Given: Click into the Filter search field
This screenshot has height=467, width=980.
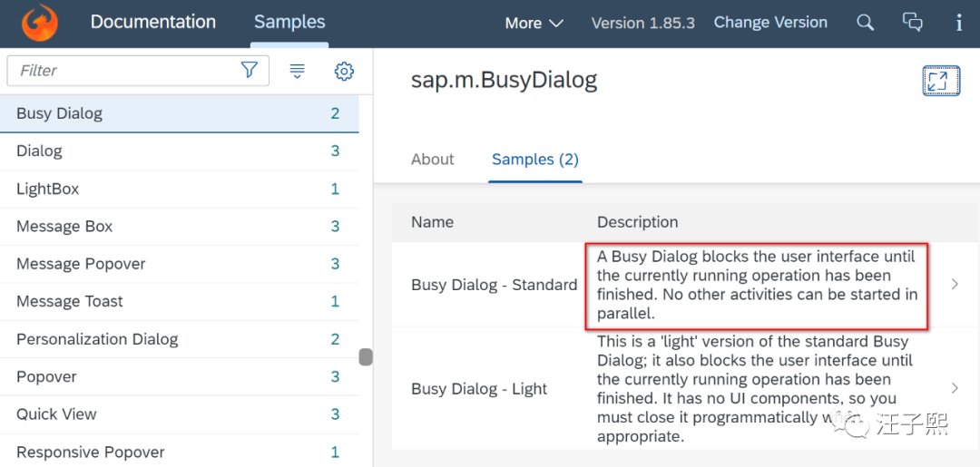Looking at the screenshot, I should [122, 71].
